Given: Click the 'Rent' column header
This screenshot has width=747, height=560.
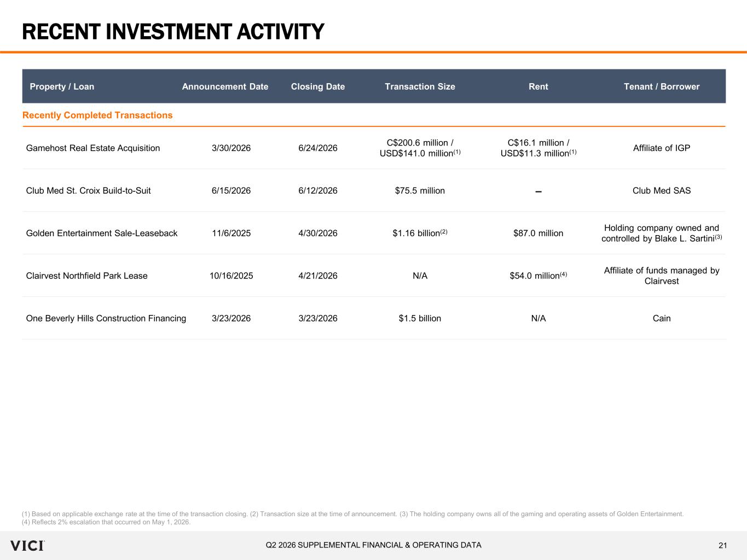Looking at the screenshot, I should (538, 86).
